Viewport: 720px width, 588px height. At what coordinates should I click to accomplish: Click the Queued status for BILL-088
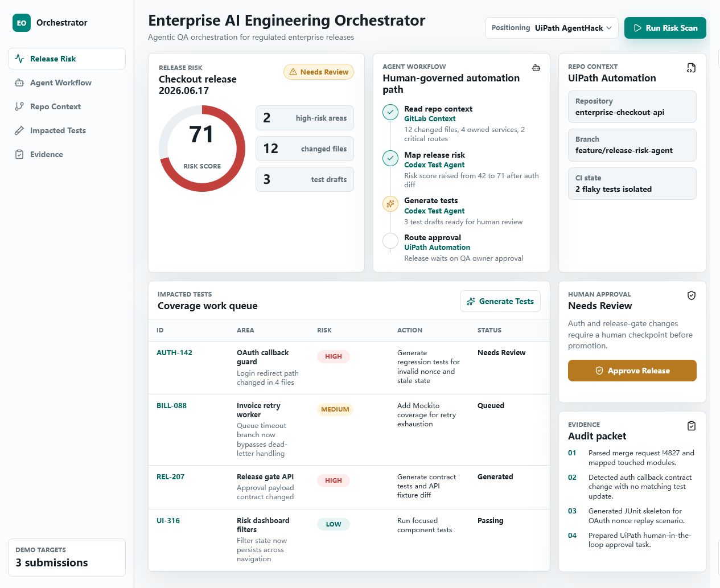point(491,405)
